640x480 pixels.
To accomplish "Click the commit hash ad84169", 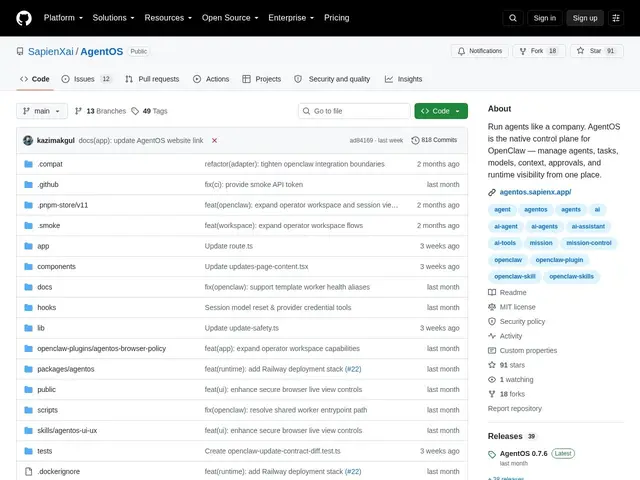I will tap(361, 140).
